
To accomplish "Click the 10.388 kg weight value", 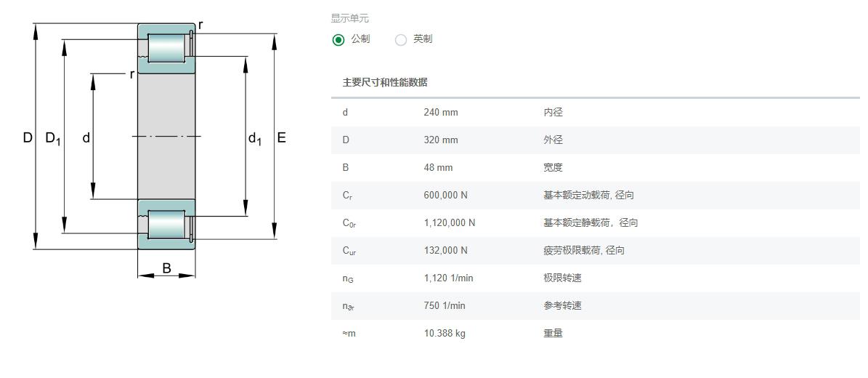I will coord(445,334).
